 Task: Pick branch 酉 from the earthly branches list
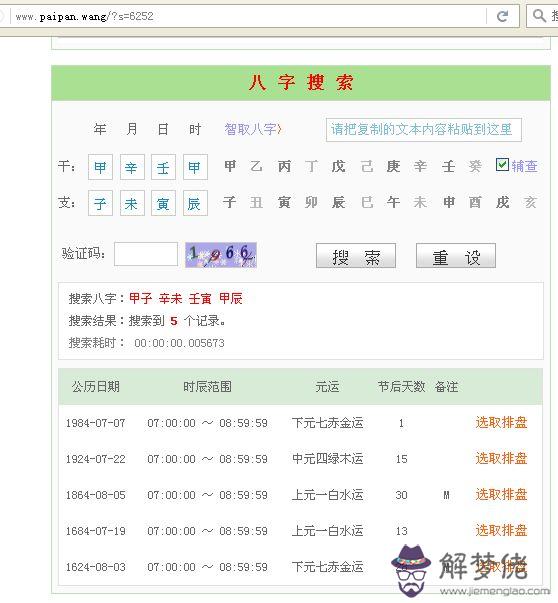click(x=475, y=202)
